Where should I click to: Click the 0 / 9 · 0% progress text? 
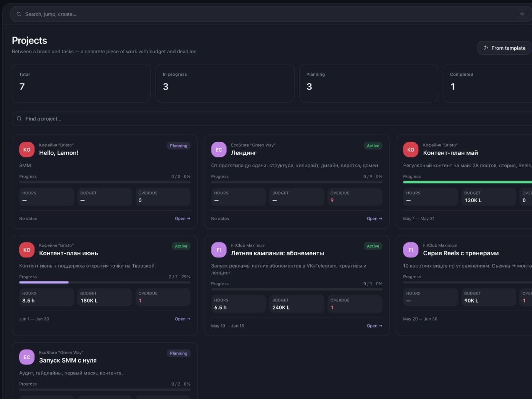pos(373,177)
